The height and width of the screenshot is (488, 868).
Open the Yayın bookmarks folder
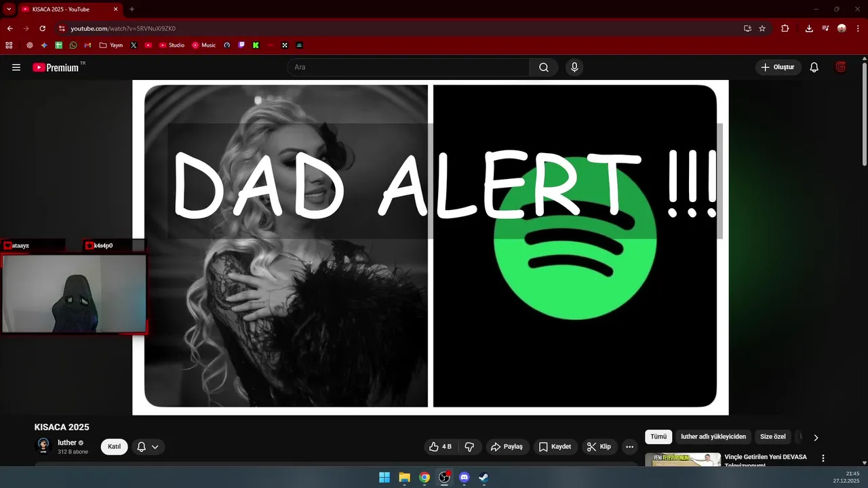(x=111, y=45)
